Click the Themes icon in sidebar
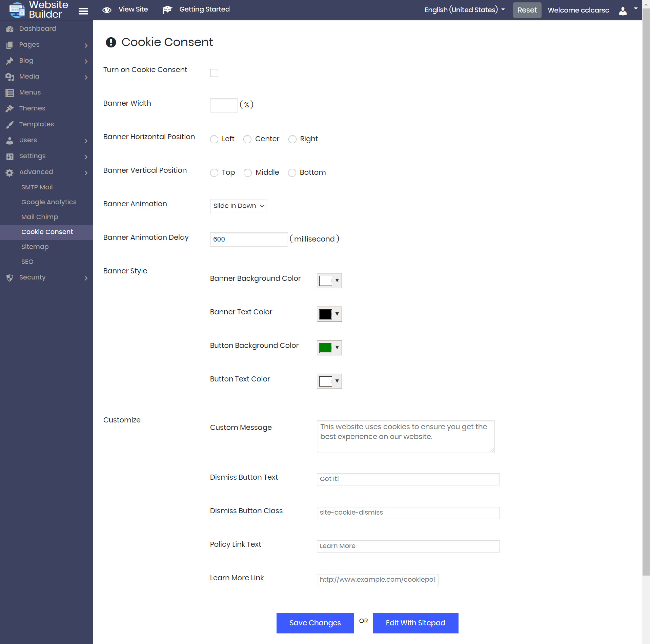This screenshot has height=644, width=650. pyautogui.click(x=9, y=108)
